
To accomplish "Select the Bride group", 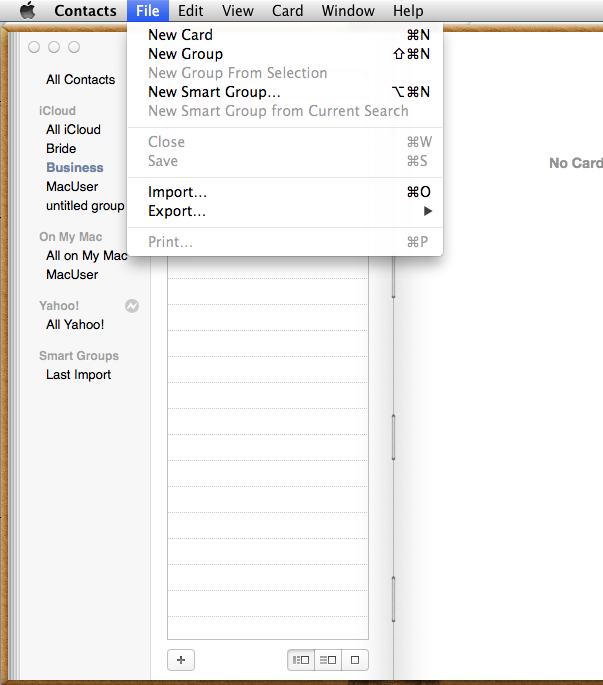I will (x=61, y=149).
